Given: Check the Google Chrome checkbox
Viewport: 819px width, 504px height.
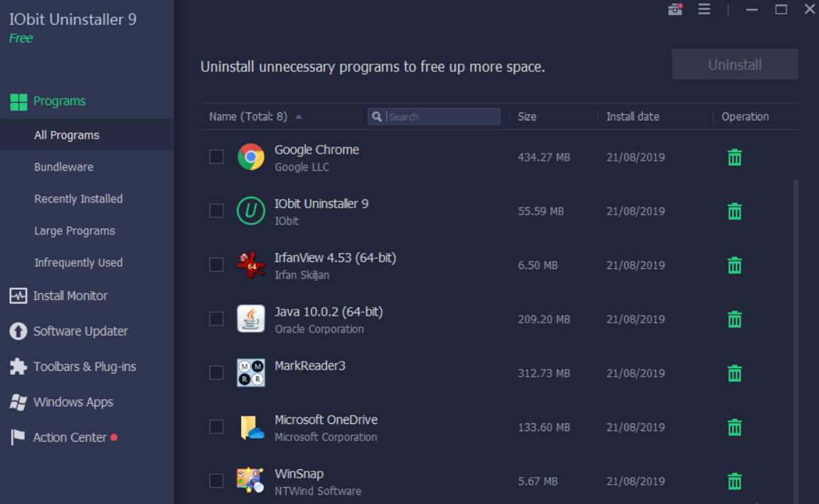Looking at the screenshot, I should point(216,156).
